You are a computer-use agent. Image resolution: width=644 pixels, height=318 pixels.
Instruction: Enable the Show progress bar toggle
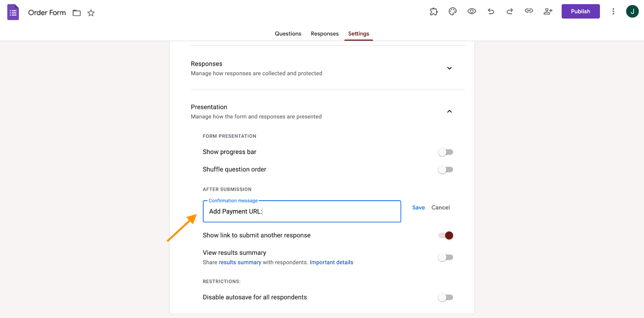click(x=446, y=152)
